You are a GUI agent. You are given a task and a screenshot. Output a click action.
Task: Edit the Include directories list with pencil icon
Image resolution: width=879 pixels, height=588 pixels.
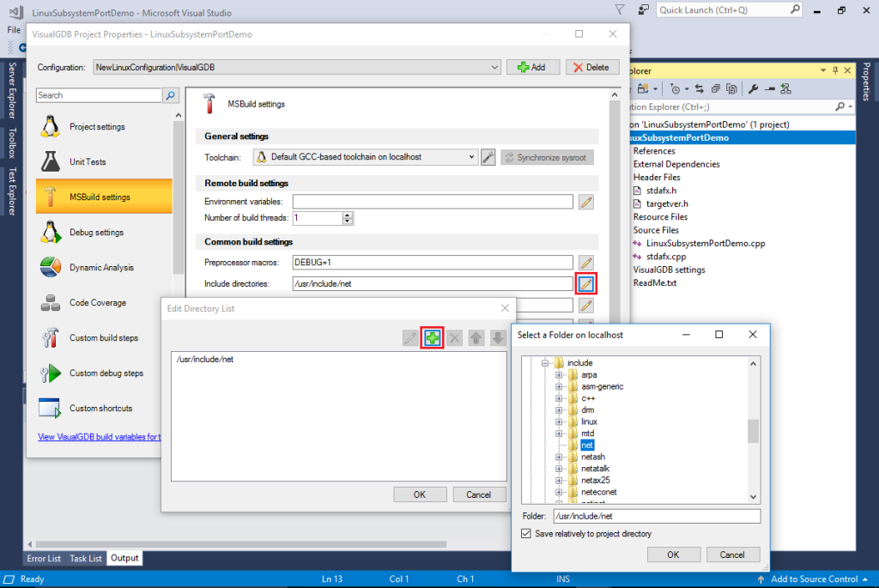[586, 283]
